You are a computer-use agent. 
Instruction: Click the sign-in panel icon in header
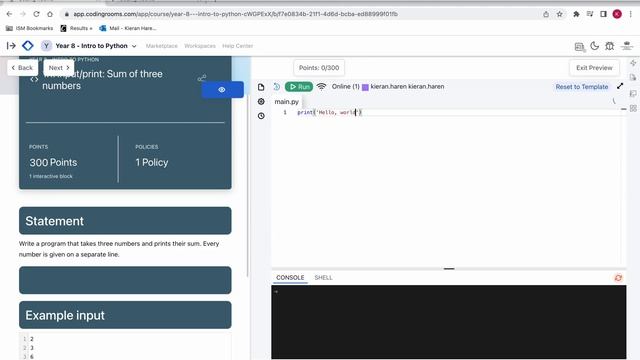(579, 47)
